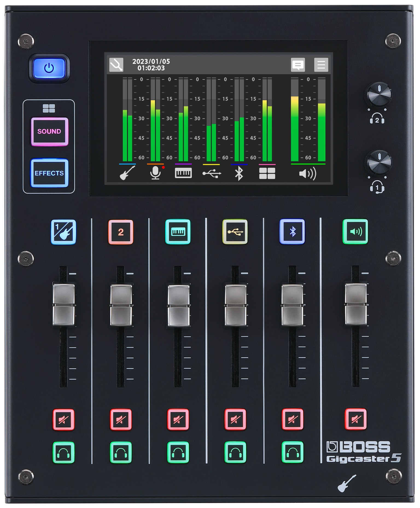Tap the message bubble icon on screen

coord(298,65)
